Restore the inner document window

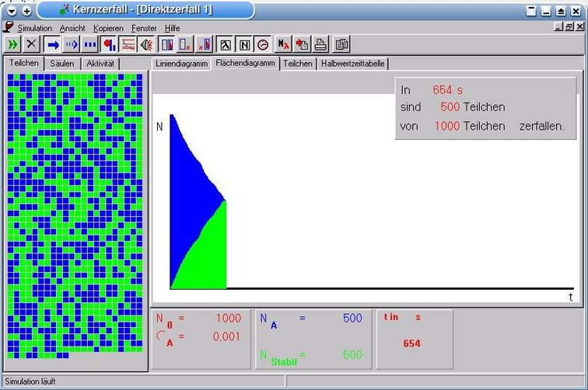coord(569,26)
